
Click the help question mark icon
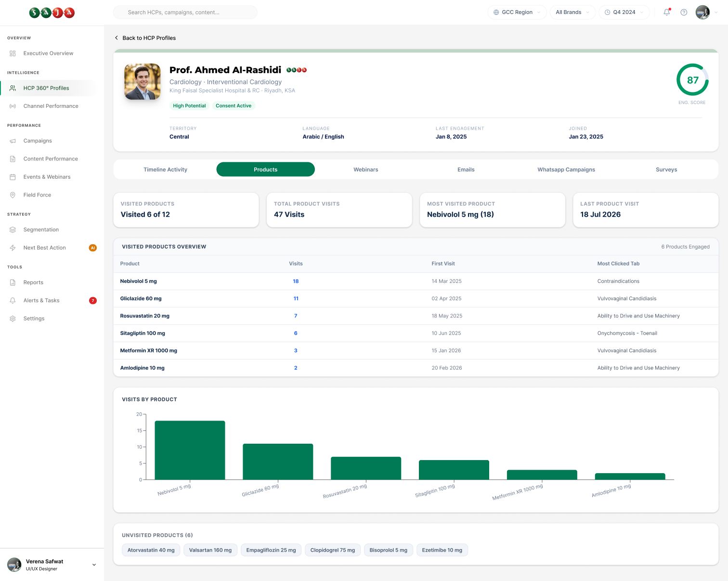click(x=684, y=12)
